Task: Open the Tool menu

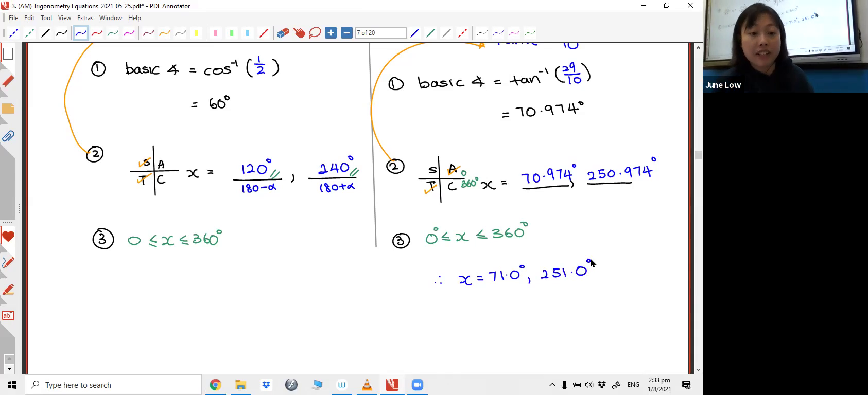Action: pos(46,18)
